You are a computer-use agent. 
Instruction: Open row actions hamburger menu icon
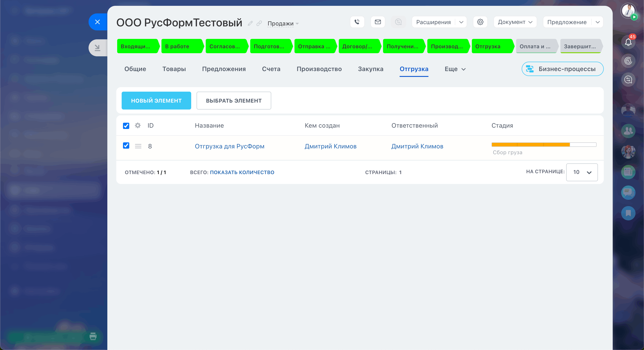point(138,146)
